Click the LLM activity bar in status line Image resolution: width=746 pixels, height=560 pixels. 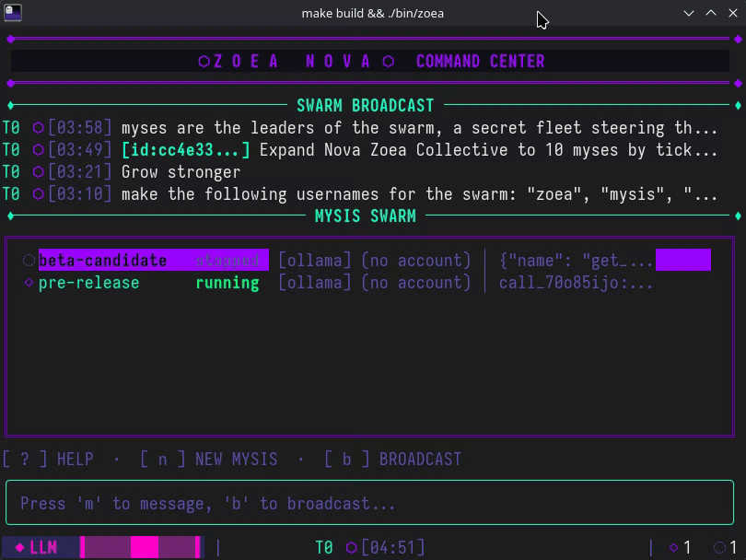(142, 548)
